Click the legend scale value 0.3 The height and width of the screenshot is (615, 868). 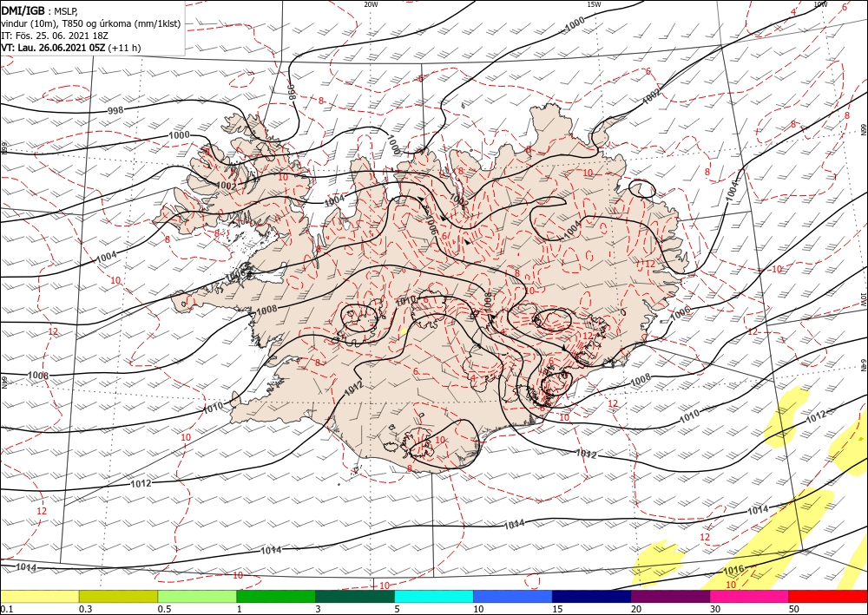pyautogui.click(x=85, y=609)
